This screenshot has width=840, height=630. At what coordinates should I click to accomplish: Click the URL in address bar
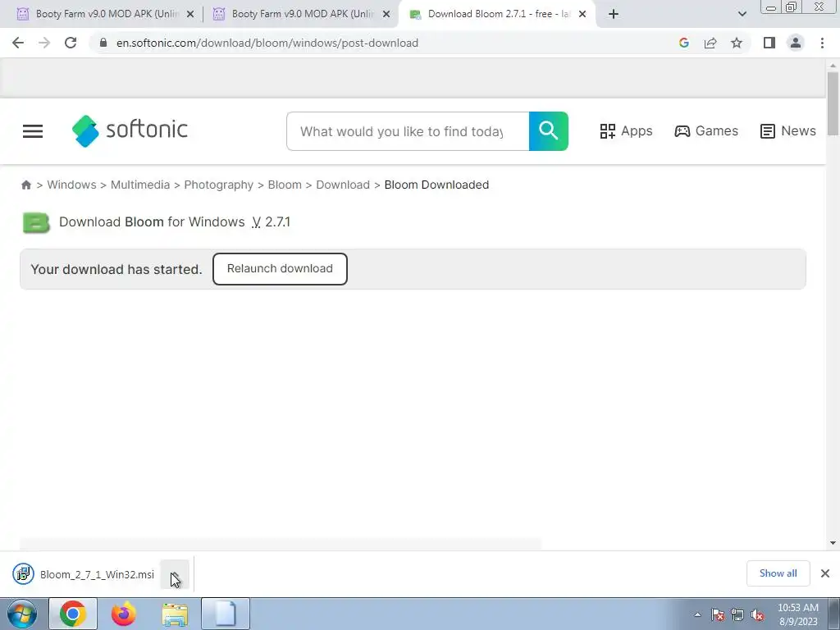click(267, 43)
